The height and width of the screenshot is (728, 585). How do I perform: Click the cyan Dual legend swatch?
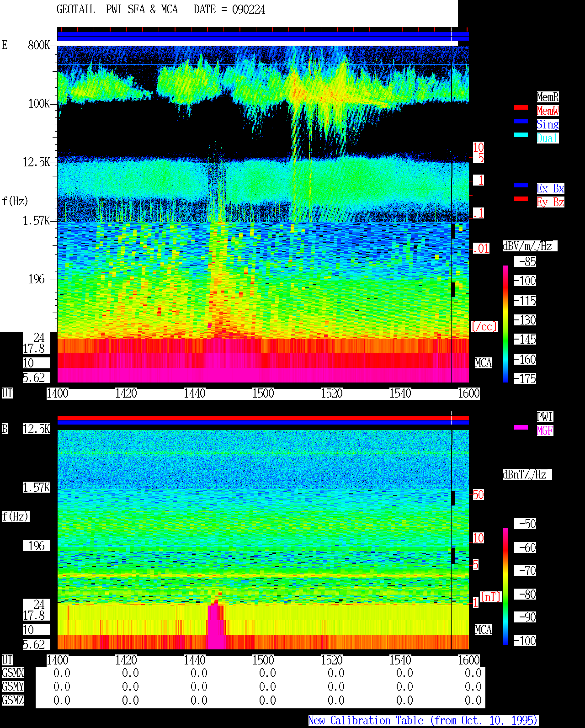pyautogui.click(x=521, y=135)
